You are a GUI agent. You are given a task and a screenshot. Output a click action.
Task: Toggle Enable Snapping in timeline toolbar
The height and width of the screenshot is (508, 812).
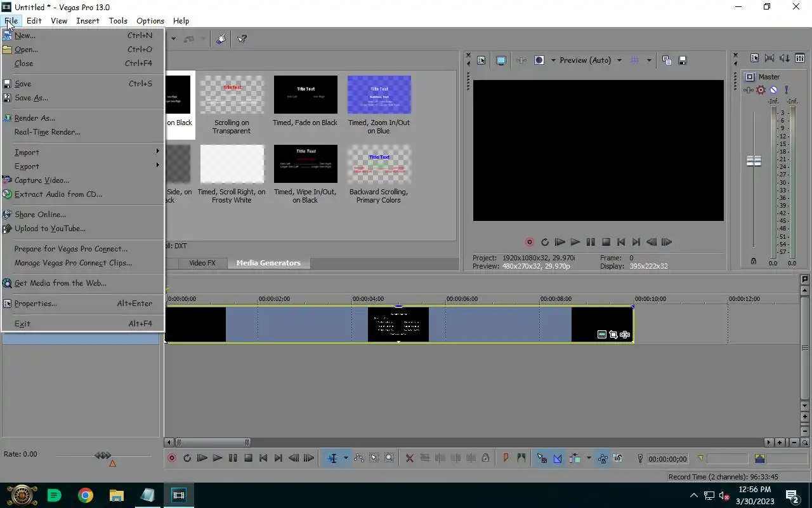pos(542,458)
